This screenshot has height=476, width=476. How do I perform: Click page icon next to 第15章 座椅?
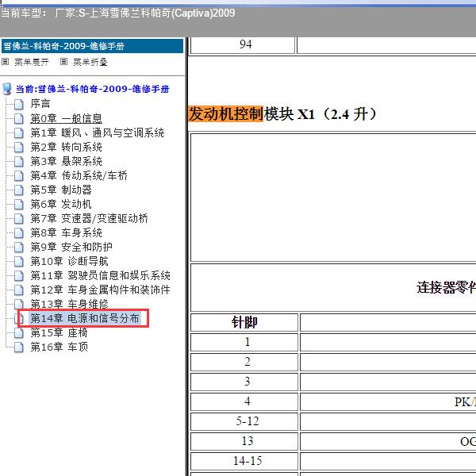coord(19,332)
